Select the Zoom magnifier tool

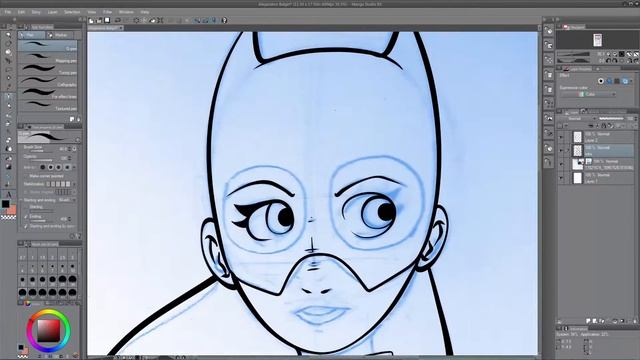click(8, 35)
